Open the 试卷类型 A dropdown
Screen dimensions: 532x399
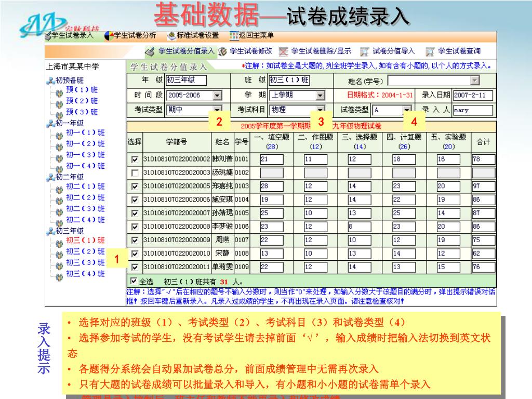406,110
